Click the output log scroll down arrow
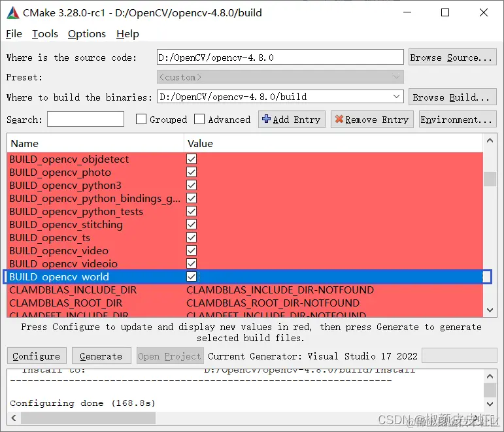This screenshot has height=432, width=504. coord(490,404)
